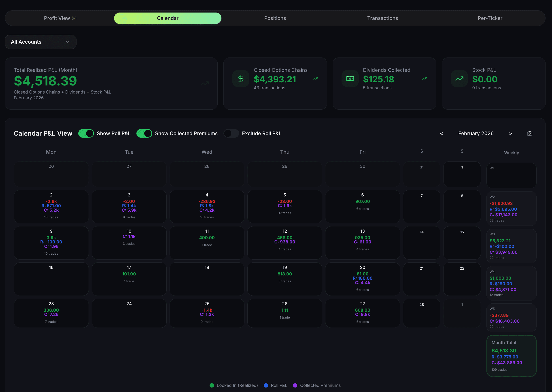Screen dimensions: 552x392
Task: Select the February 6 calendar day cell
Action: pyautogui.click(x=362, y=206)
